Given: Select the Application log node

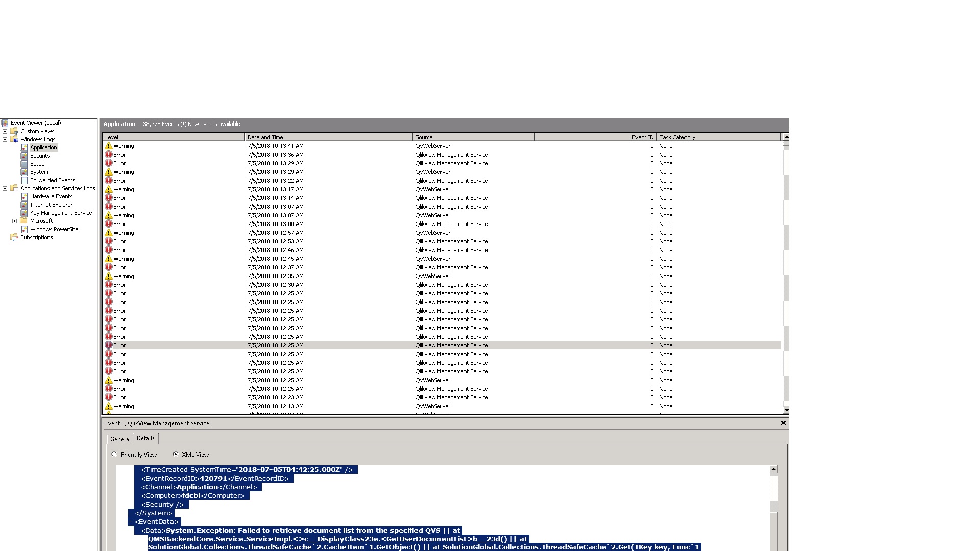Looking at the screenshot, I should (x=44, y=146).
